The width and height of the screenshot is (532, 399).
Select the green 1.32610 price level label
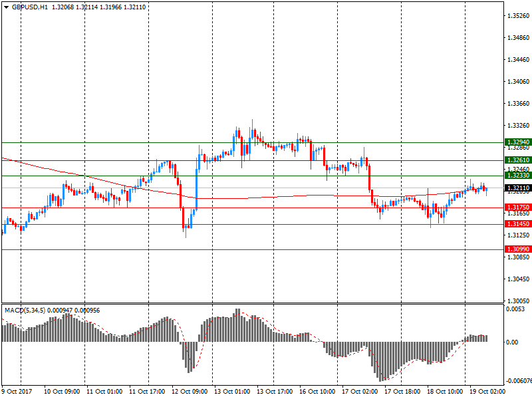click(x=518, y=160)
